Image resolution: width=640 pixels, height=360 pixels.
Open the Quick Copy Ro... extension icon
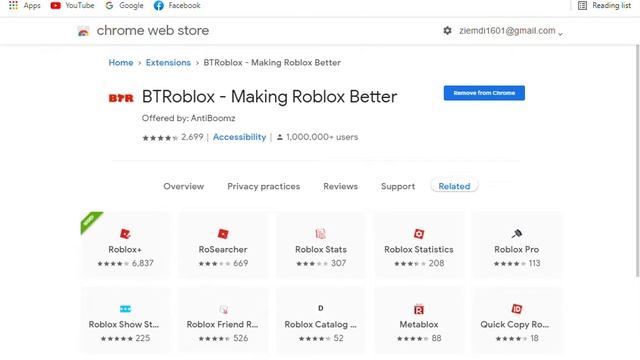point(517,309)
